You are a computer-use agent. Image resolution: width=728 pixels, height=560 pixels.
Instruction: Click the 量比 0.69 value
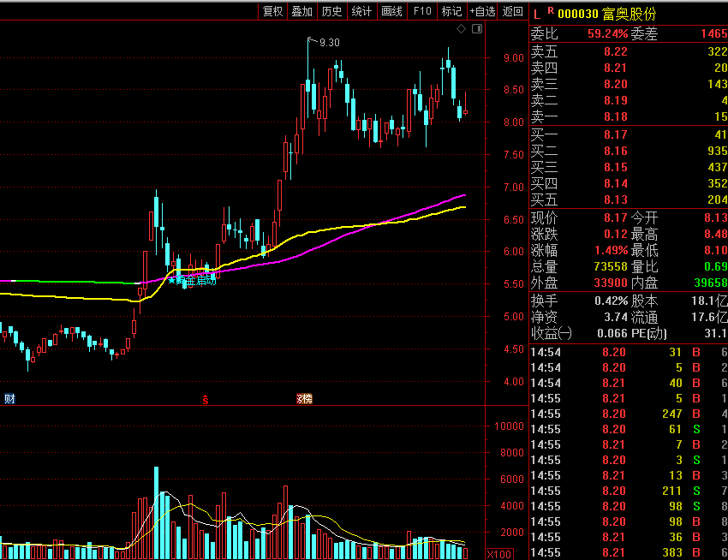(x=715, y=266)
